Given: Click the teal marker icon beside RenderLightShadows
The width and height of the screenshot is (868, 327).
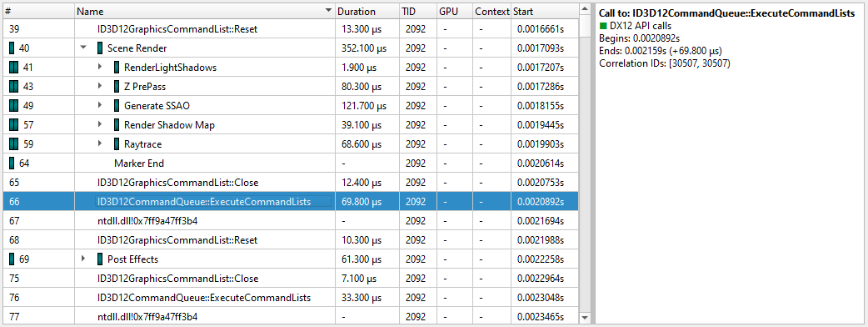Looking at the screenshot, I should coord(117,68).
